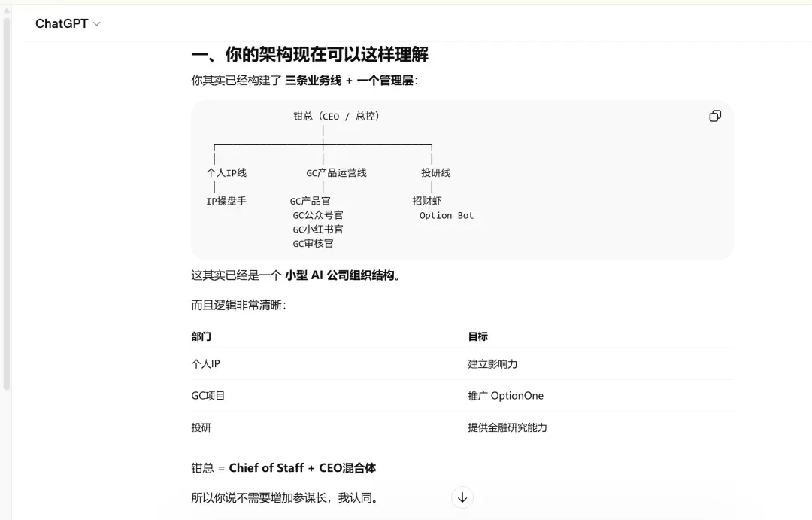Click the GC项目 table cell

[208, 396]
